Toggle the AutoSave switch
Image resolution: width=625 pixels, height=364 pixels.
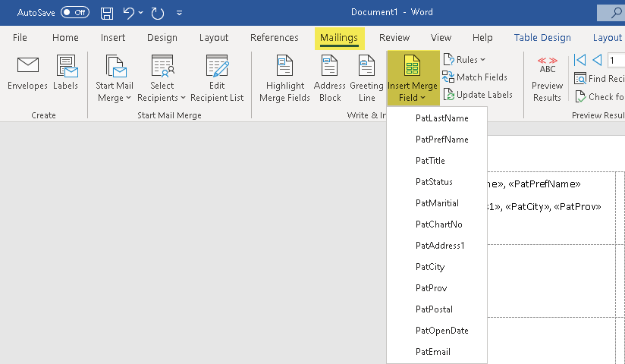coord(74,13)
